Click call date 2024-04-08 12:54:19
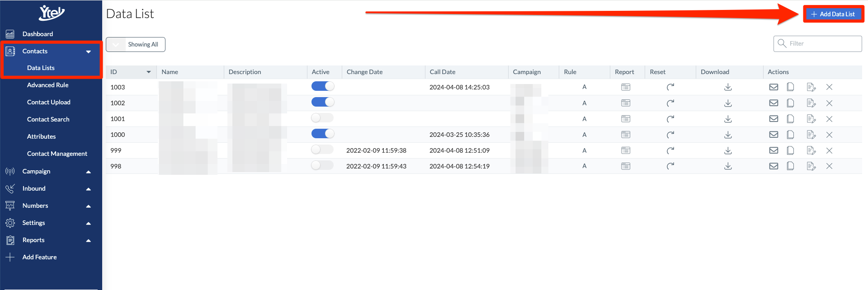 (459, 166)
